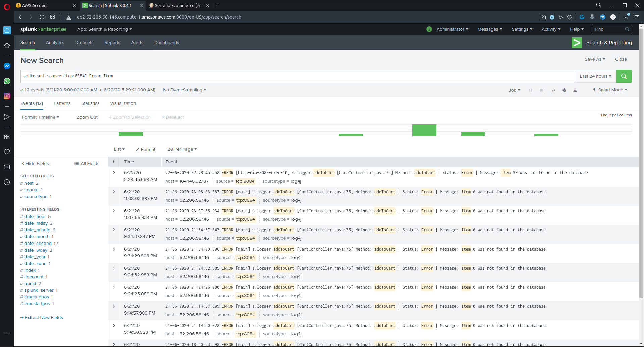
Task: Open All Fields dialog
Action: (x=87, y=164)
